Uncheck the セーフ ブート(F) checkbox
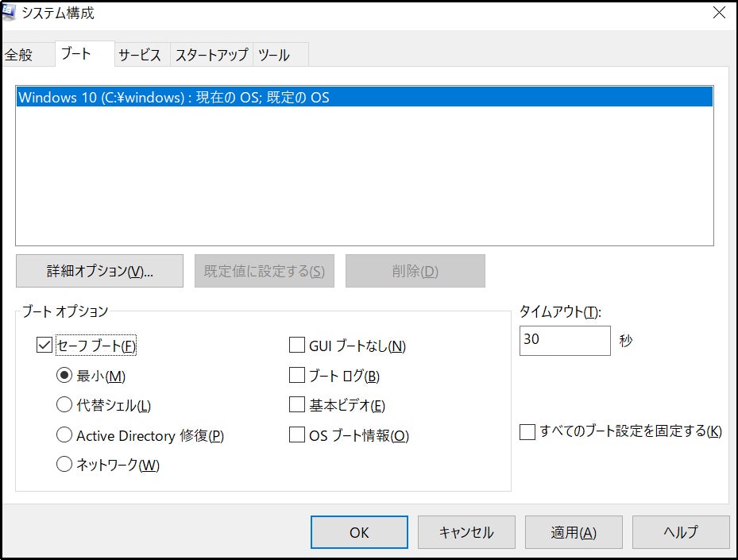738x560 pixels. [44, 345]
